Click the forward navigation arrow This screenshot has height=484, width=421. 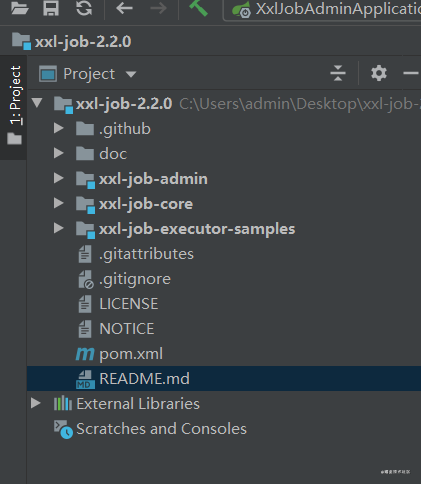[158, 8]
